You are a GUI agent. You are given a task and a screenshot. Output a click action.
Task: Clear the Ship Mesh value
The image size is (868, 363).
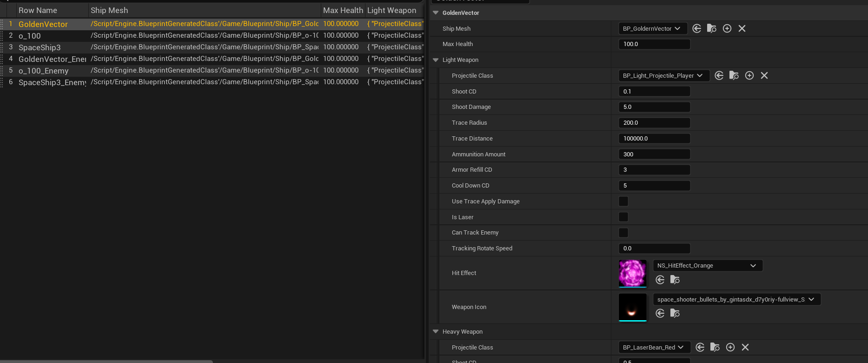[742, 29]
